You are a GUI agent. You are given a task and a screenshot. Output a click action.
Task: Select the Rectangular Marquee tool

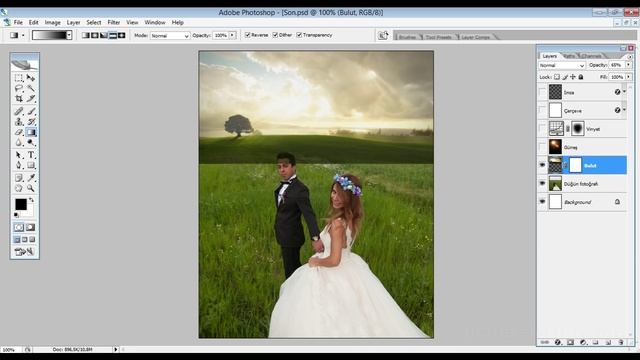pyautogui.click(x=19, y=78)
